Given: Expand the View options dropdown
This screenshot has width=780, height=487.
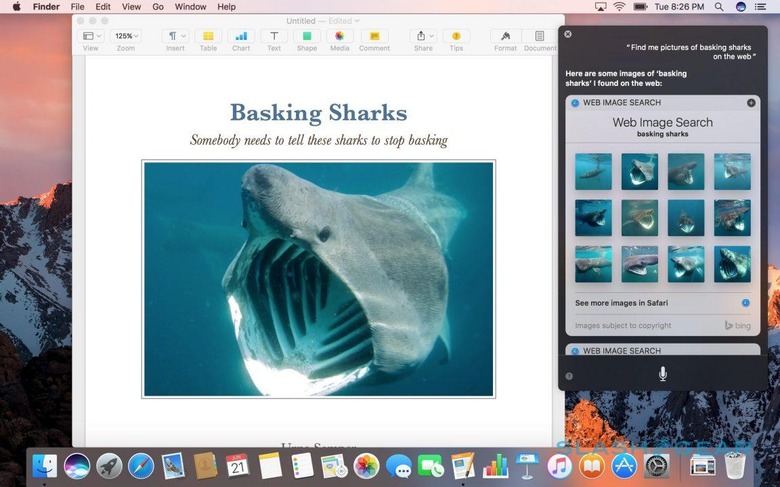Looking at the screenshot, I should (91, 36).
